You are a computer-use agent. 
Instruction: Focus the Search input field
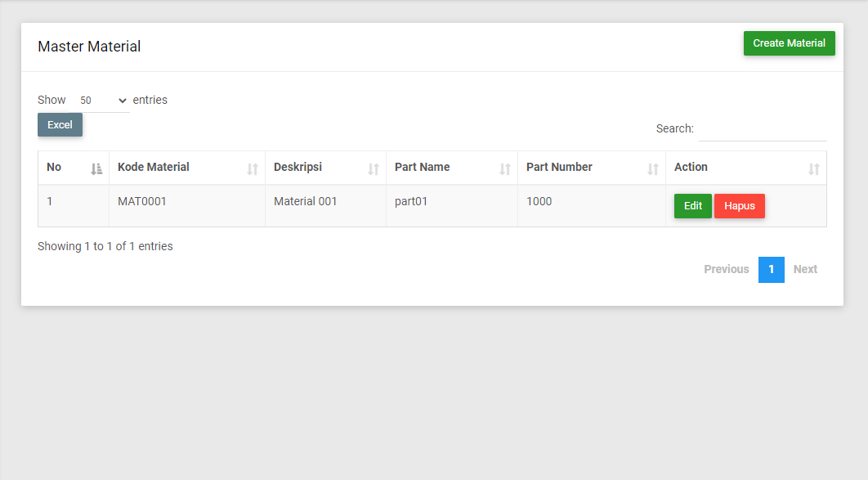[x=763, y=129]
